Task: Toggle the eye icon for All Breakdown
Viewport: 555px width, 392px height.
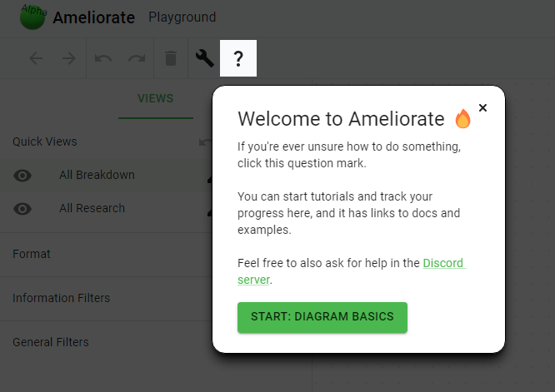Action: click(x=22, y=176)
